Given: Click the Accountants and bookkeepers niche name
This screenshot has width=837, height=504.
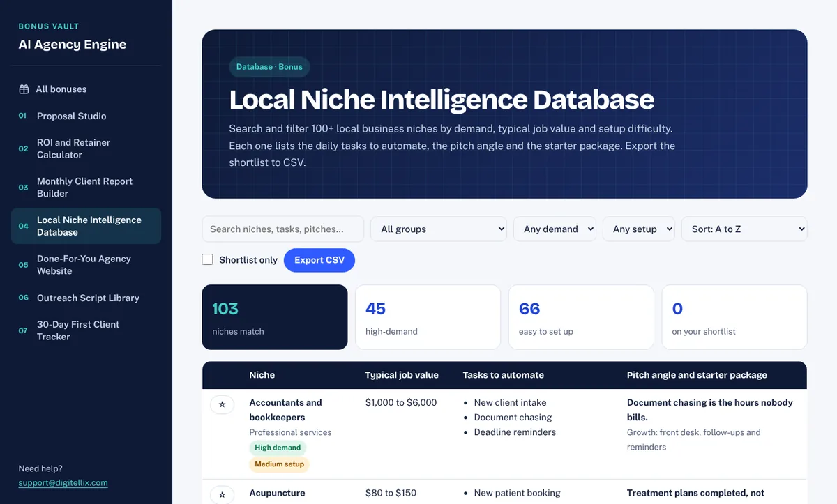Looking at the screenshot, I should (285, 410).
